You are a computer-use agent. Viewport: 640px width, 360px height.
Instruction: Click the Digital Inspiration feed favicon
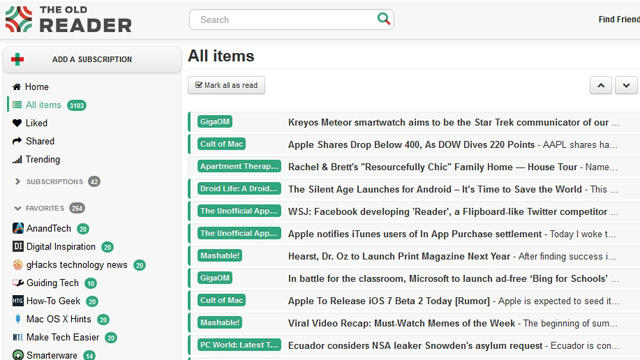click(18, 247)
